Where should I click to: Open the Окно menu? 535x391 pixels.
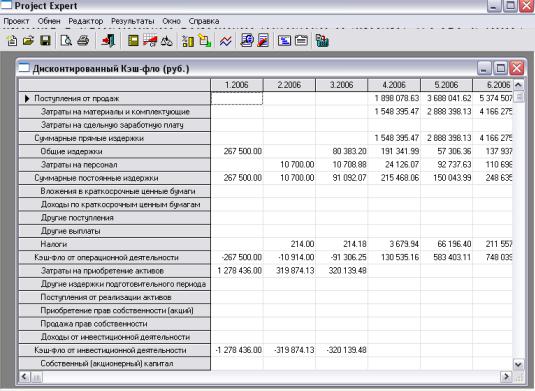[x=171, y=21]
